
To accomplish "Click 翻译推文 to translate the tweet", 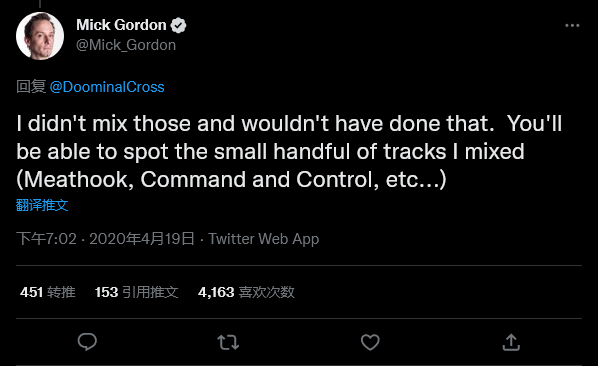I will (x=42, y=205).
